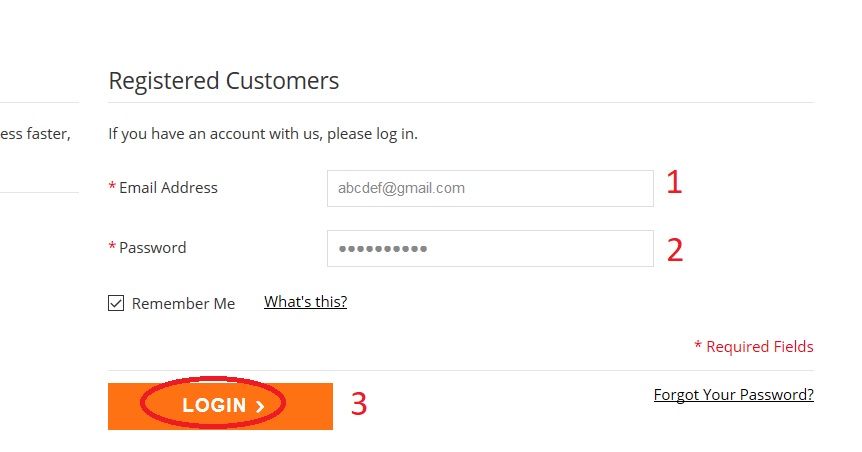
Task: Click the "Remember Me" label text
Action: (x=183, y=303)
